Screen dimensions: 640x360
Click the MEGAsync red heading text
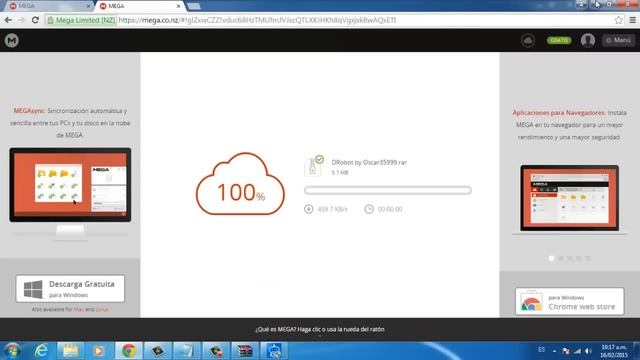click(x=29, y=111)
